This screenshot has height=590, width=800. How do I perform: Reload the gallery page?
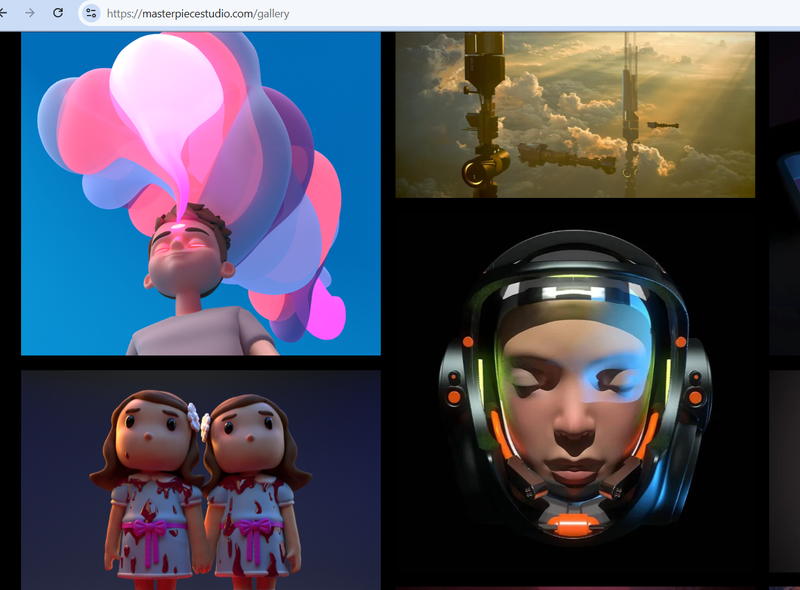(x=58, y=13)
